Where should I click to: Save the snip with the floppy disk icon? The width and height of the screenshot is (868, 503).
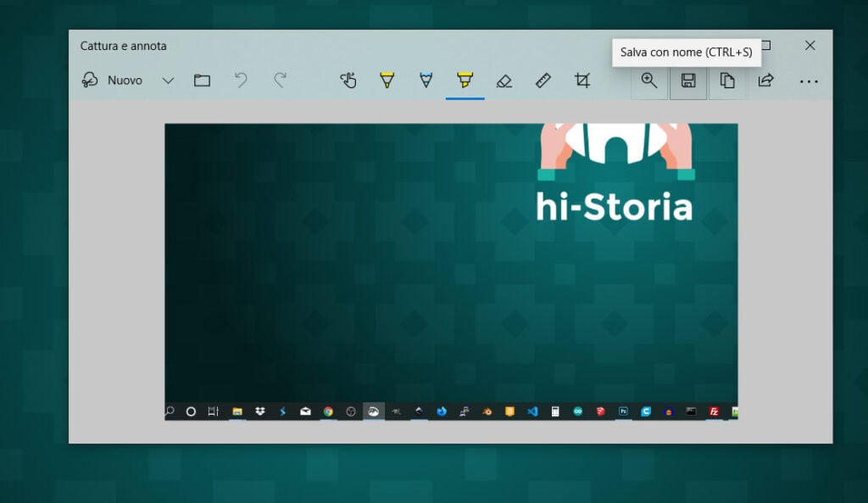click(688, 81)
